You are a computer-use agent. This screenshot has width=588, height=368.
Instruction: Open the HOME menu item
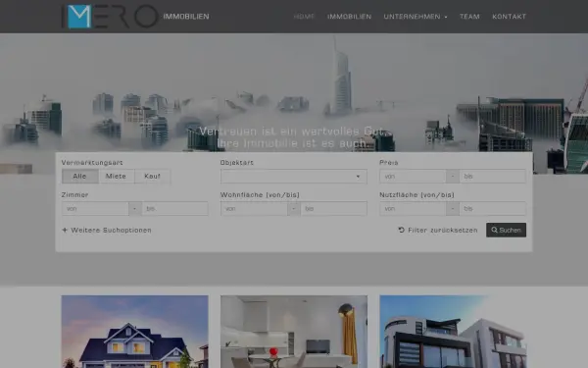[x=304, y=17]
